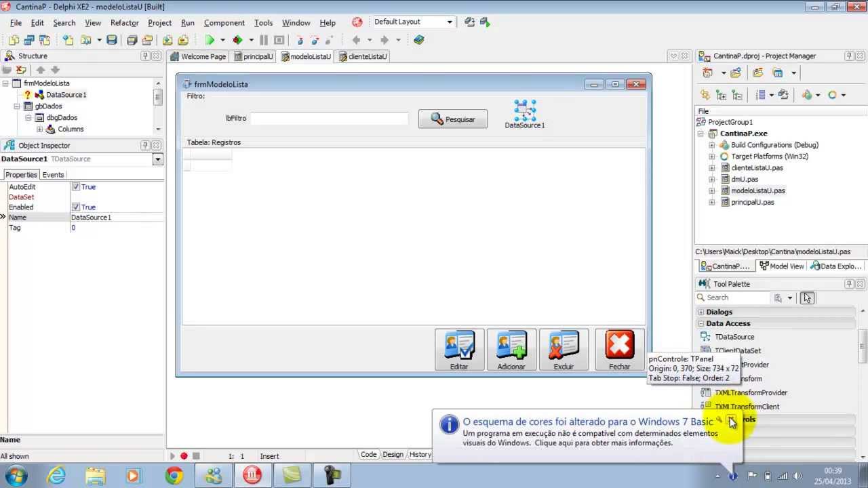
Task: Open Windows Explorer from the taskbar
Action: pos(96,476)
